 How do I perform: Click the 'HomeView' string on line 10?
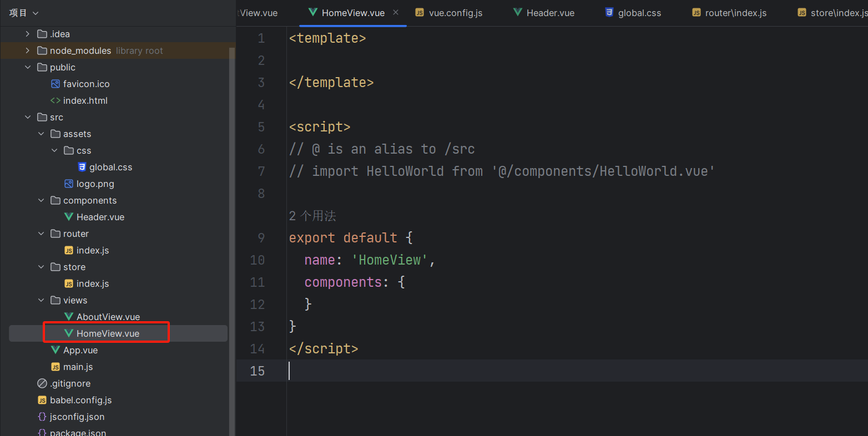390,260
